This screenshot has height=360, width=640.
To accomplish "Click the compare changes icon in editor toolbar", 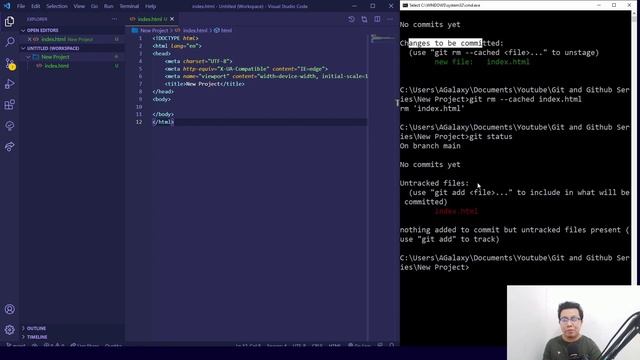I will (364, 19).
